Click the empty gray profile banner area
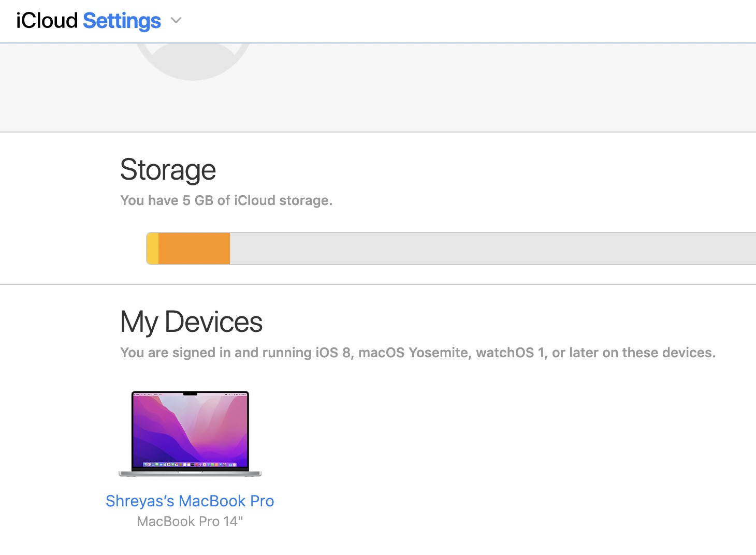 coord(466,88)
